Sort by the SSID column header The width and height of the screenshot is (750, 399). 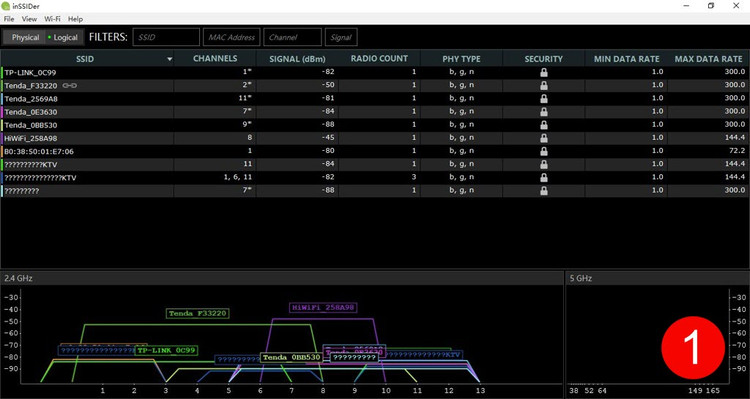coord(85,59)
